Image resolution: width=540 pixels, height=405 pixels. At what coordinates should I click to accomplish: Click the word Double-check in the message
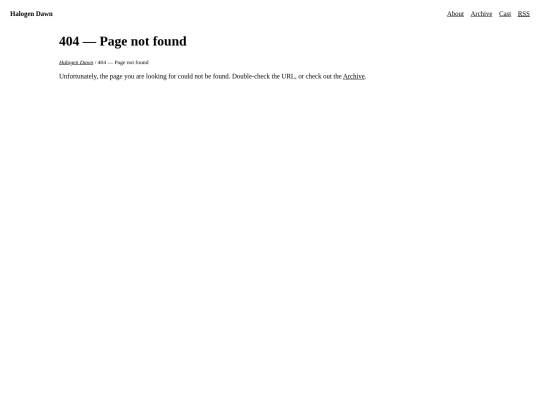(251, 76)
